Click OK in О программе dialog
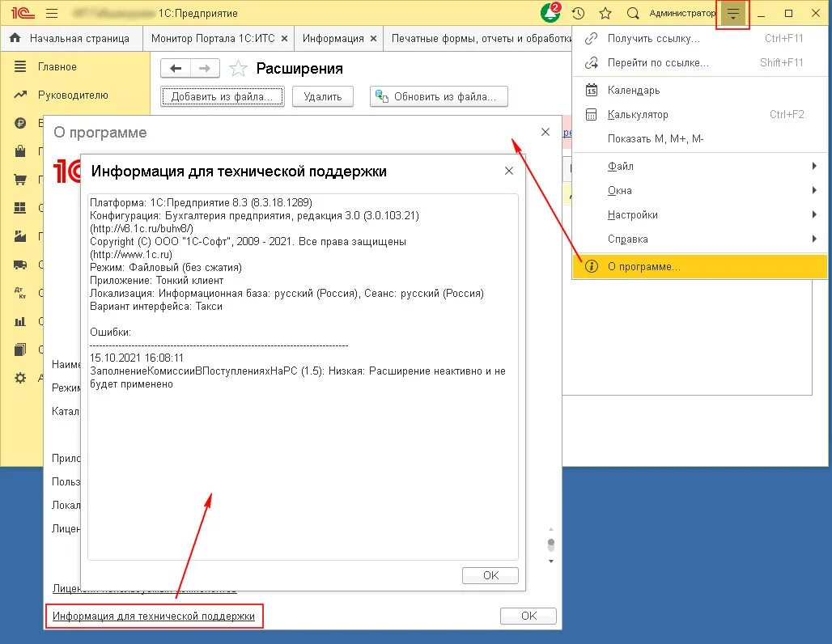This screenshot has width=832, height=644. pyautogui.click(x=528, y=616)
